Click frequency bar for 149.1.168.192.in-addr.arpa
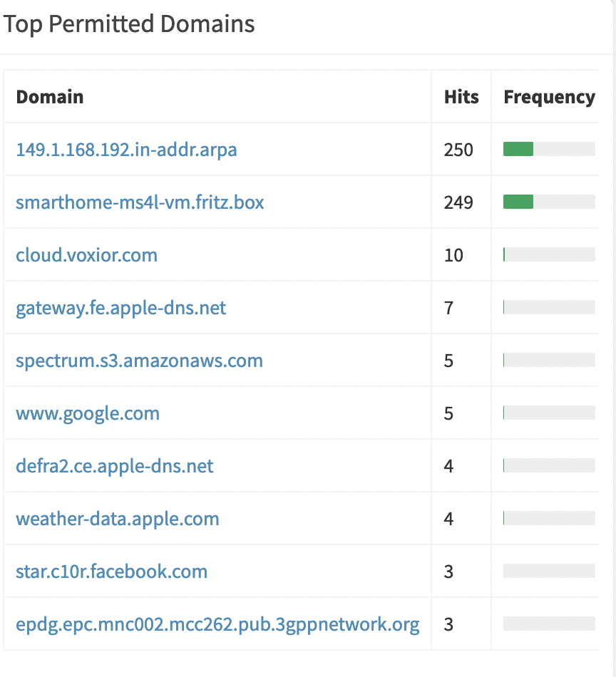 [549, 149]
